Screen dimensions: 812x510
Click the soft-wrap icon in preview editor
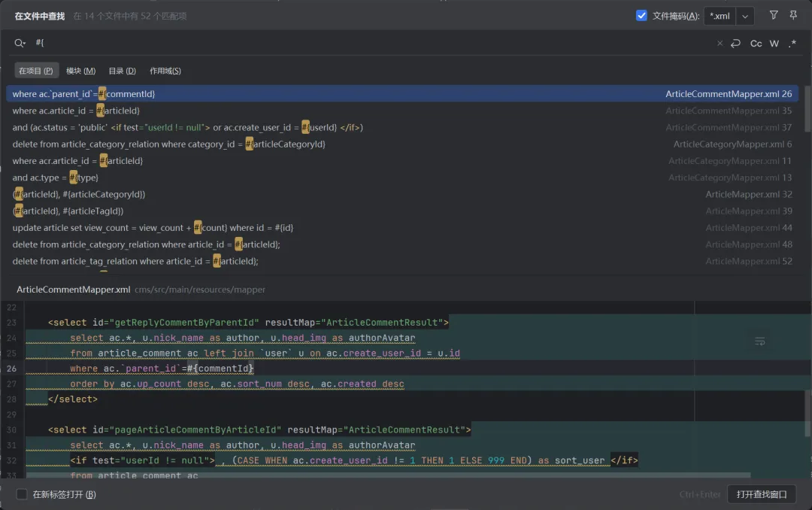(x=759, y=341)
